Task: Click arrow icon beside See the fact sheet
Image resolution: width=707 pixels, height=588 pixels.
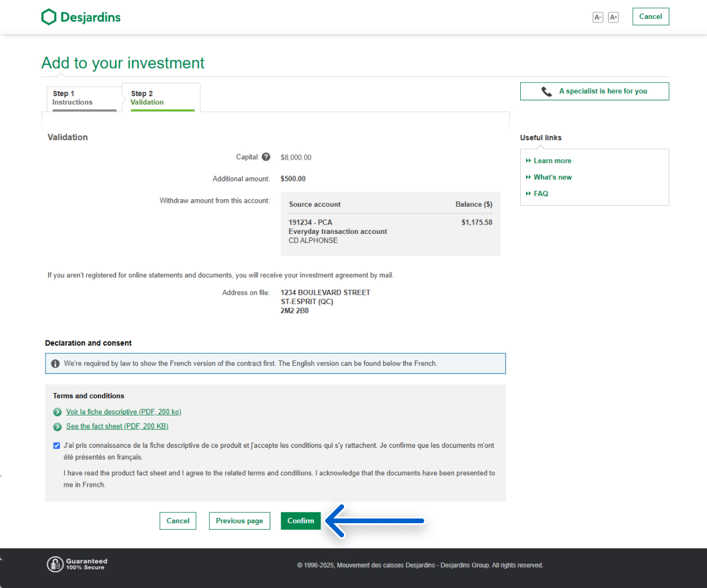Action: 57,427
